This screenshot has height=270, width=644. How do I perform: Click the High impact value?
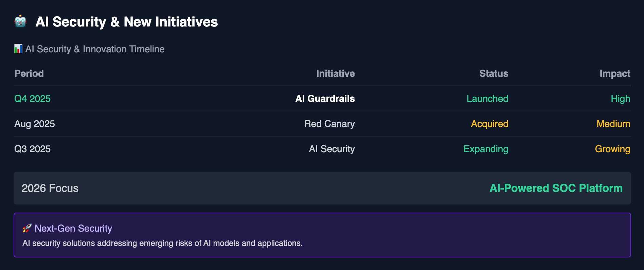[621, 98]
